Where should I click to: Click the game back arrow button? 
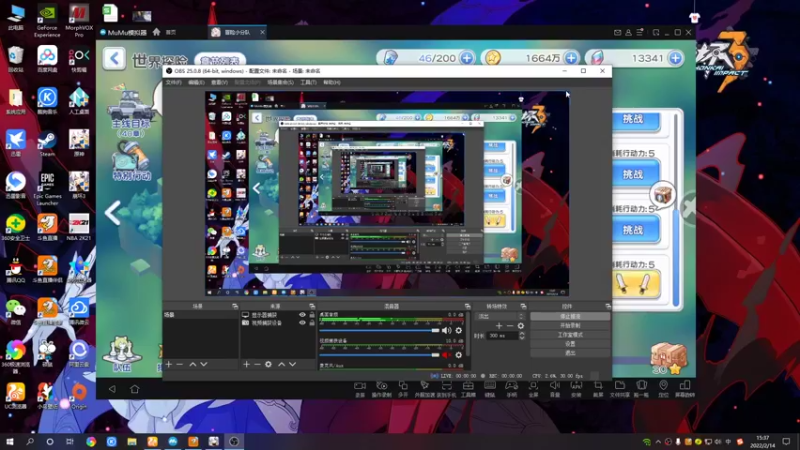point(114,58)
